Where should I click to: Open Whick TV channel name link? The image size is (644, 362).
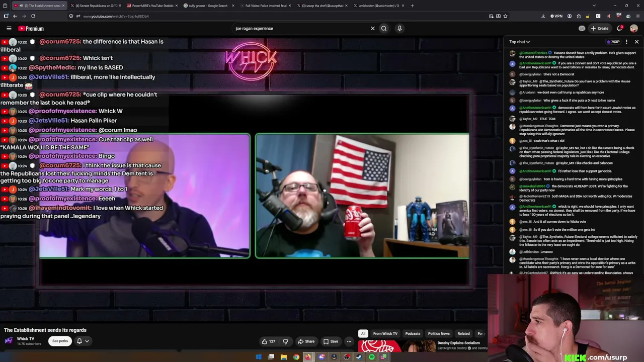coord(26,339)
